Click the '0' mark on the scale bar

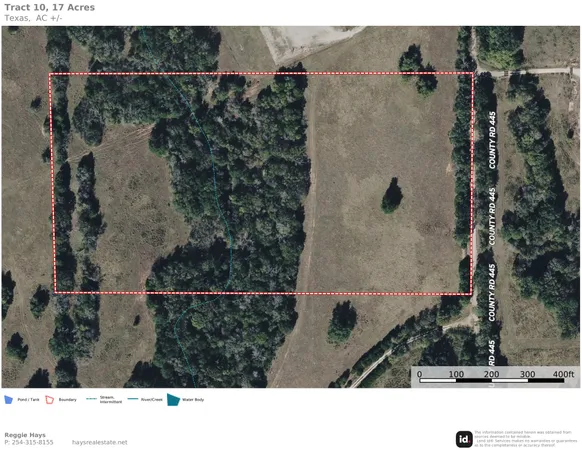click(x=419, y=374)
